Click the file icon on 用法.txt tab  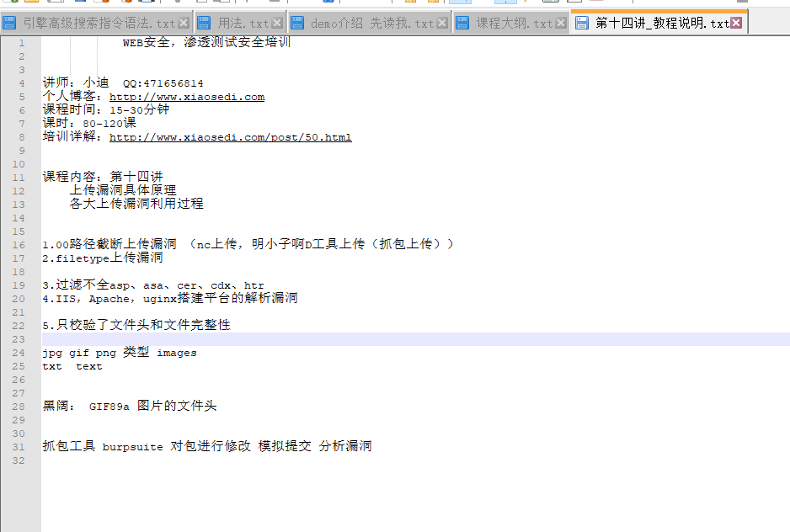203,24
